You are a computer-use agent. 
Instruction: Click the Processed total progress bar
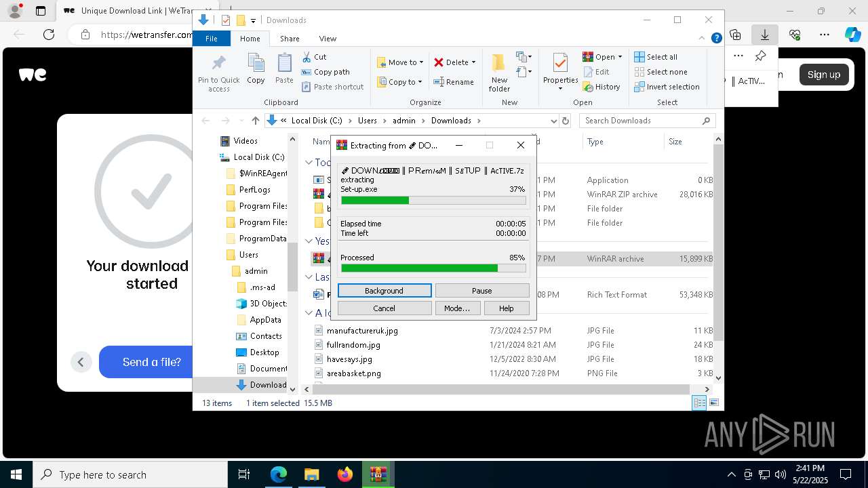pyautogui.click(x=433, y=268)
